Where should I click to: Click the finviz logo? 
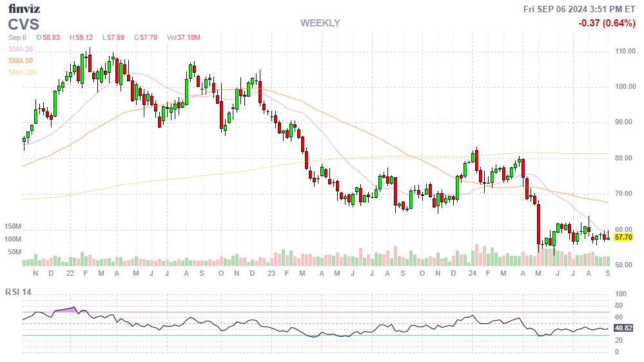[23, 8]
